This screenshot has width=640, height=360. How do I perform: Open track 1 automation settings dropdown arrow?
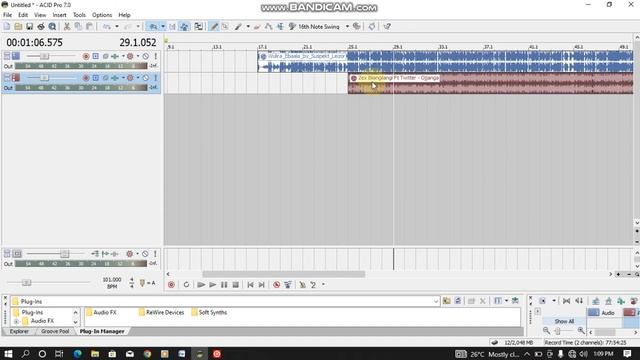[138, 56]
